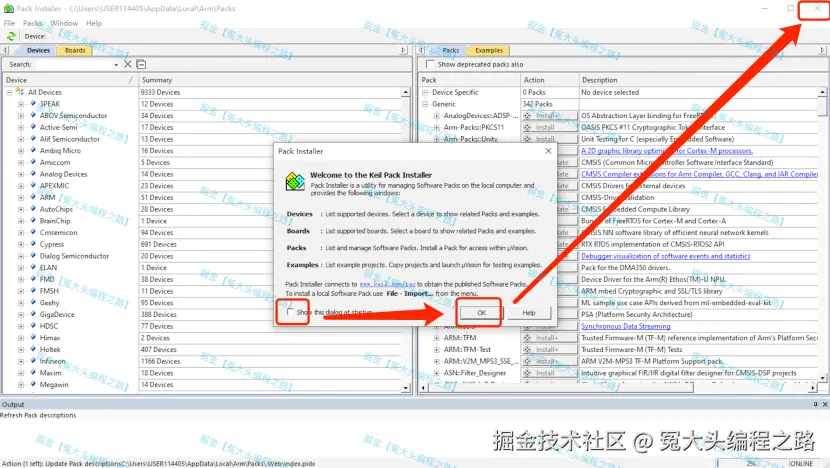830x468 pixels.
Task: Collapse the Device Specific packs group
Action: coord(425,92)
